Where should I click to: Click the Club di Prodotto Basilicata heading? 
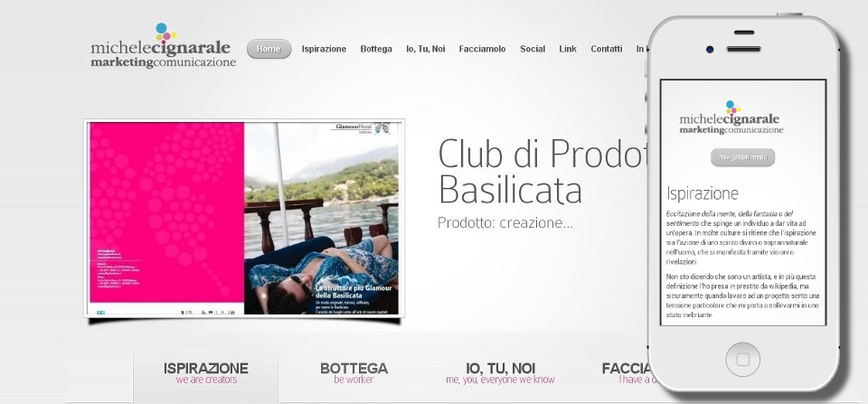(x=542, y=171)
